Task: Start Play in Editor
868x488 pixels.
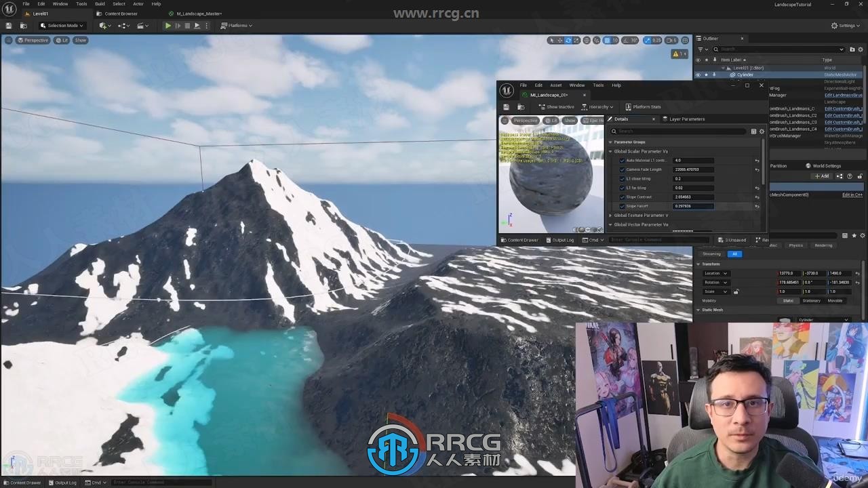Action: (168, 26)
